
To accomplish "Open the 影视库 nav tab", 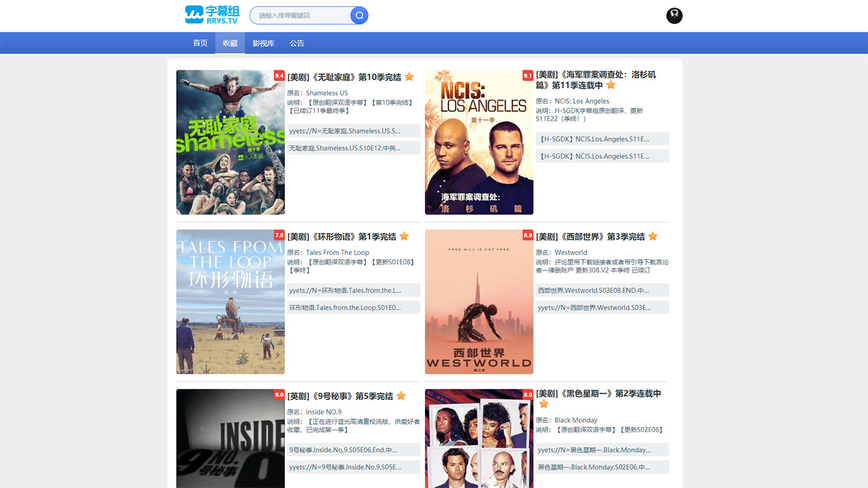I will pyautogui.click(x=263, y=43).
